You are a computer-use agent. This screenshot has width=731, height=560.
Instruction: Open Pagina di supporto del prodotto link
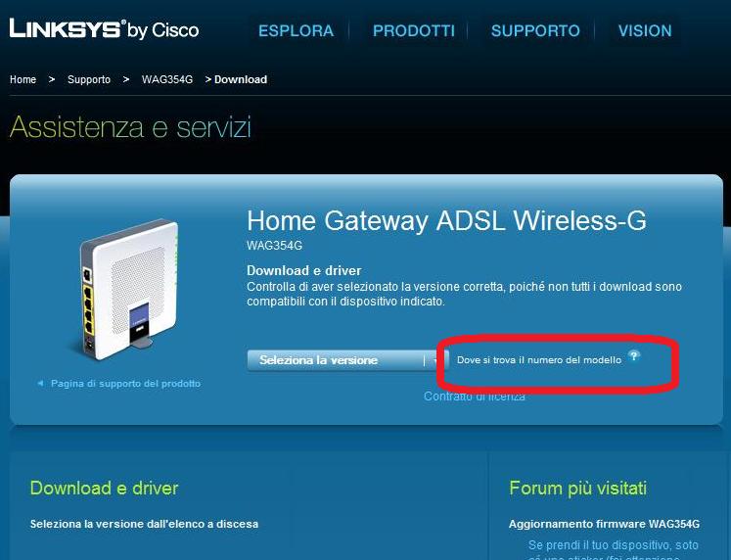coord(125,383)
